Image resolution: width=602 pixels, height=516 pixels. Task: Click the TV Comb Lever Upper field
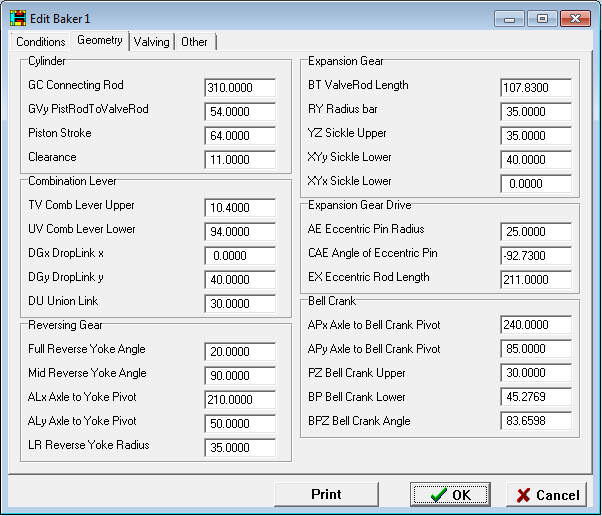pyautogui.click(x=239, y=208)
